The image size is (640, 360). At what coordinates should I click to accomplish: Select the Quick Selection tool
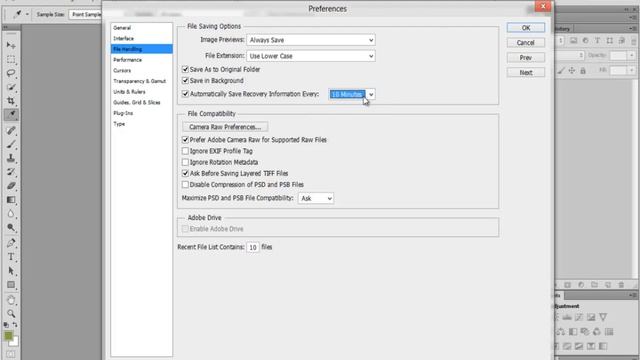(11, 87)
